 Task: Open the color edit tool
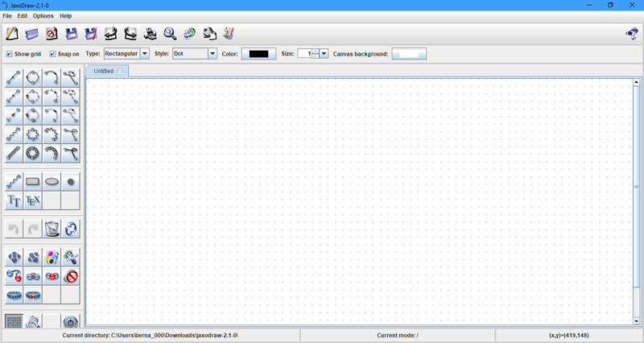52,258
